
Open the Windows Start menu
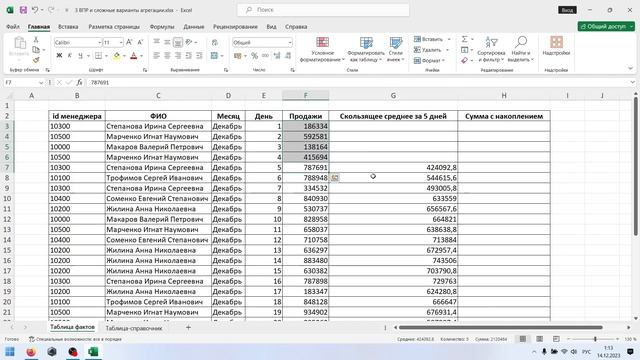click(x=10, y=352)
